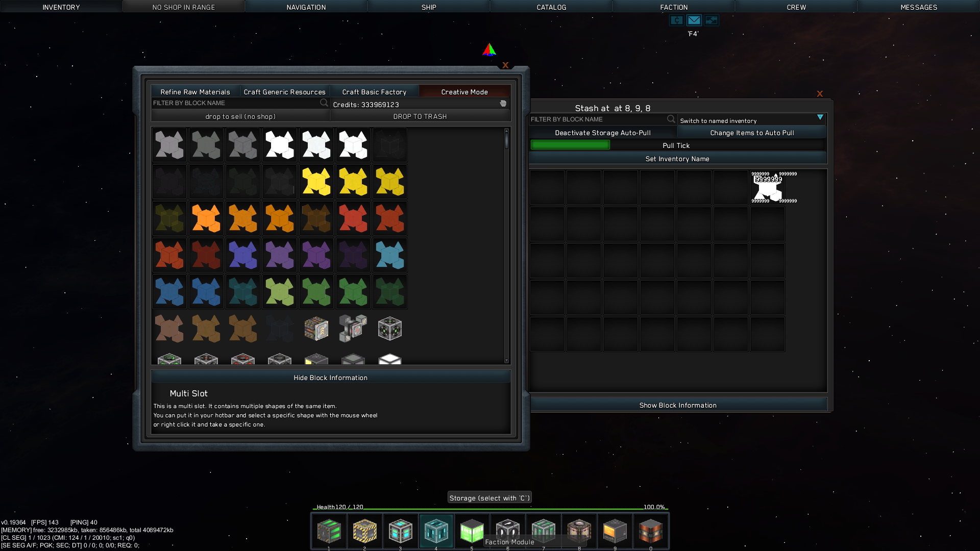
Task: Click Set Inventory Name button
Action: tap(677, 159)
